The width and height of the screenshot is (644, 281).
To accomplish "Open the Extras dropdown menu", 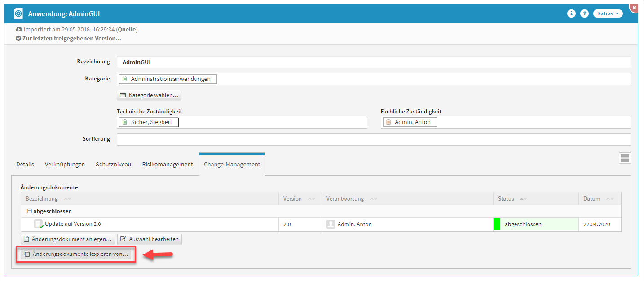I will pyautogui.click(x=608, y=13).
